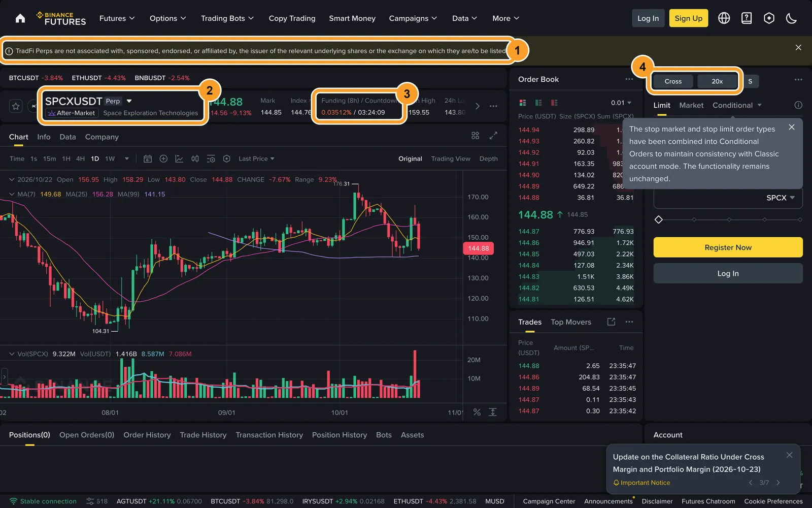Expand the More menu
The image size is (812, 508).
click(506, 18)
